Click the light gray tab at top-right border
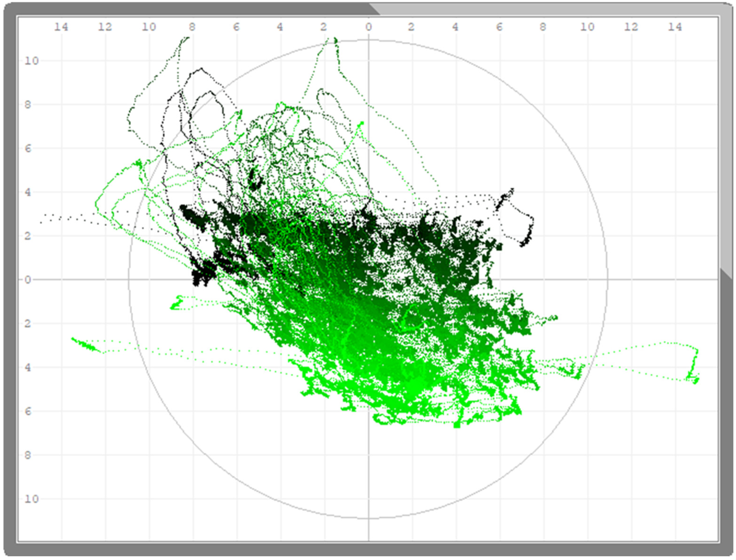This screenshot has width=736, height=560. [x=550, y=9]
